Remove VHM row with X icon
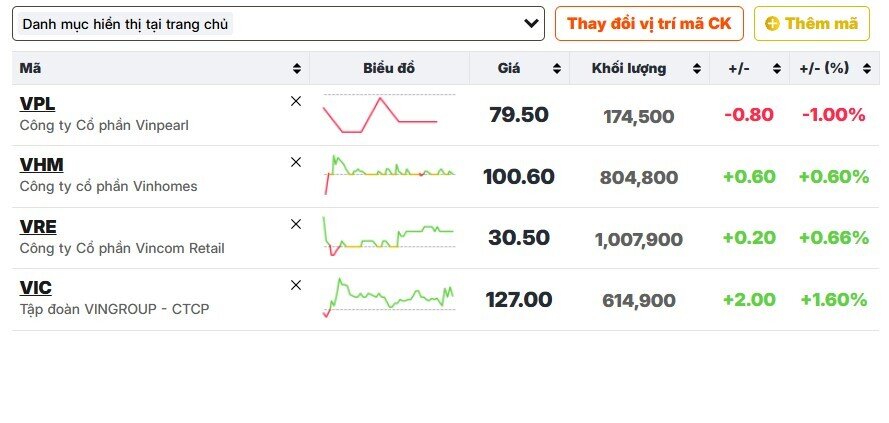This screenshot has width=889, height=423. [296, 163]
